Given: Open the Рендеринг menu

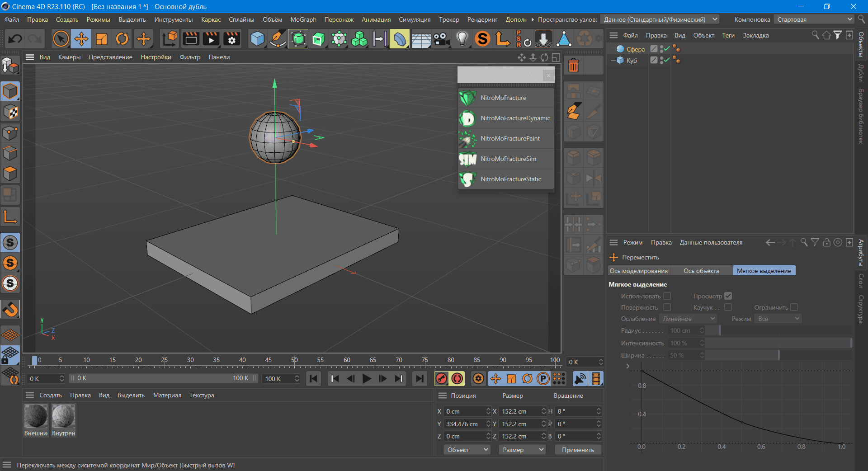Looking at the screenshot, I should point(482,19).
